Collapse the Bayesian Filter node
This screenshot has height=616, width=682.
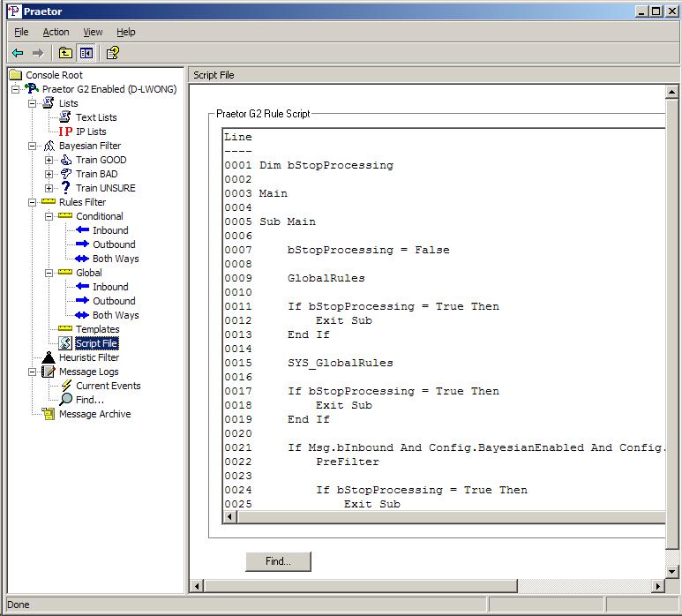coord(32,146)
